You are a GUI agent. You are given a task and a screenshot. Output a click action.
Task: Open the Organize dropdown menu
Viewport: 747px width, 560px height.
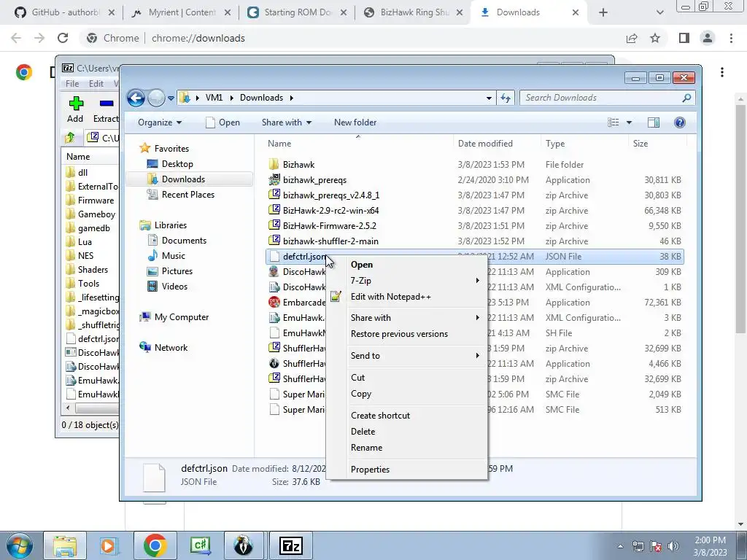pyautogui.click(x=160, y=122)
